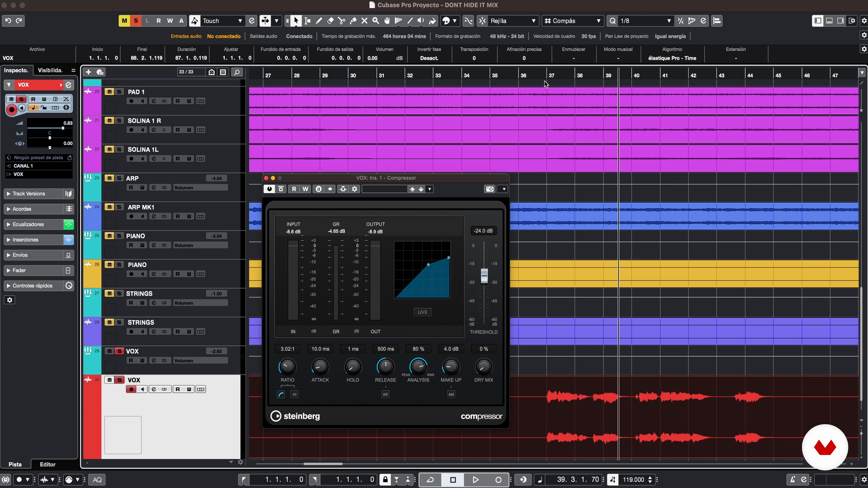Screen dimensions: 868x488
Task: Click the compressor Read automation R button
Action: click(294, 189)
